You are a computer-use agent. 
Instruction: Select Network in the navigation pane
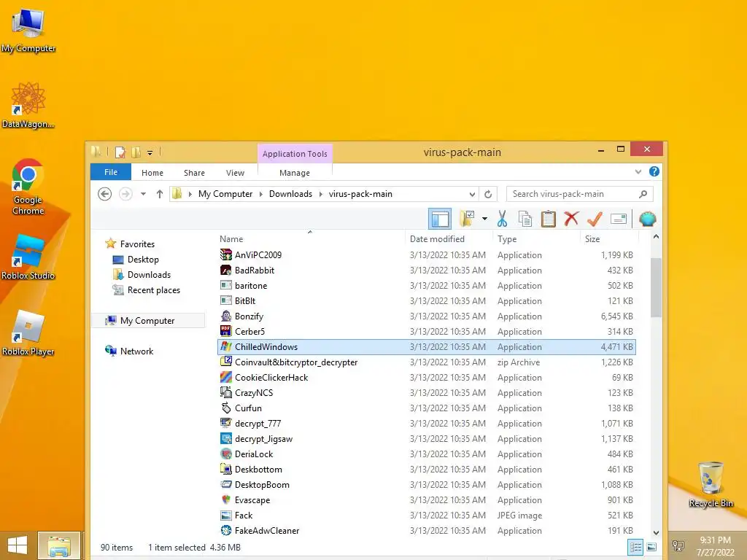pos(136,351)
